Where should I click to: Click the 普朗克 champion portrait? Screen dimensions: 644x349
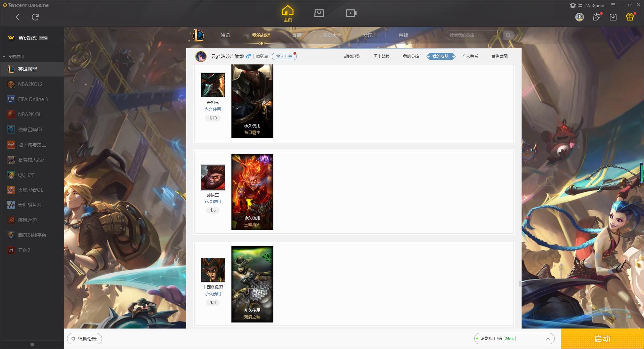(213, 85)
